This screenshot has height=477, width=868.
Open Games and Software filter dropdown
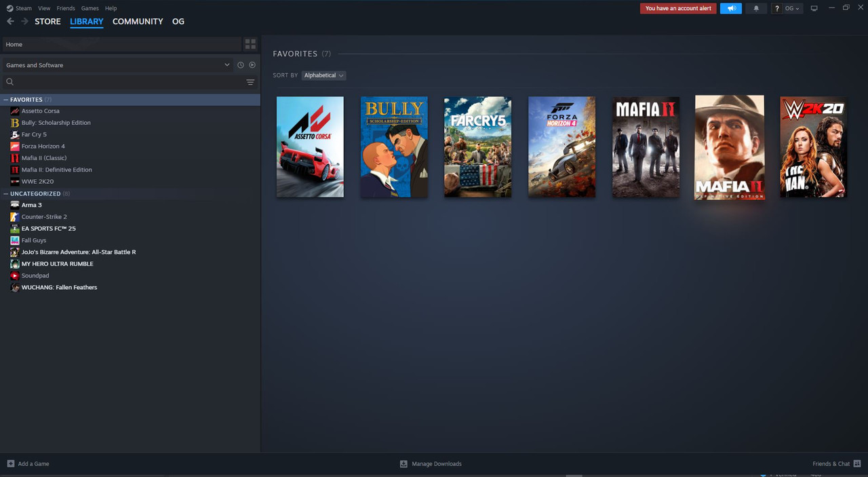click(x=117, y=65)
